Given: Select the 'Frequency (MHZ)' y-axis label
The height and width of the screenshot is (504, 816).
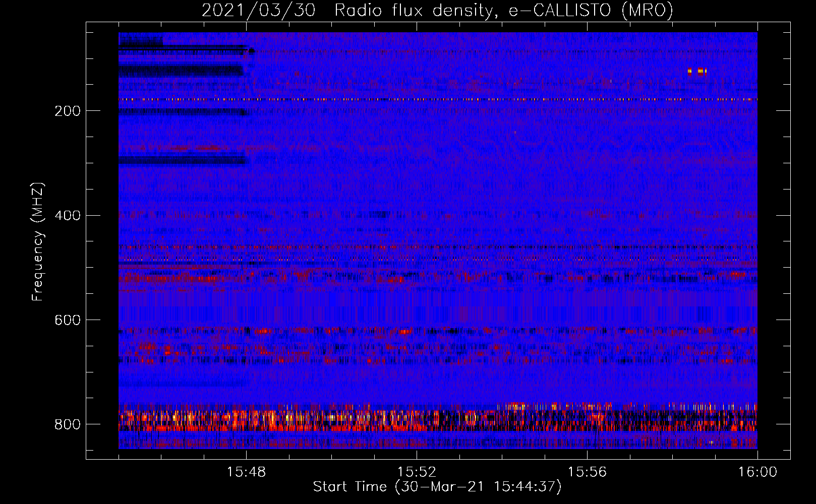Looking at the screenshot, I should 38,242.
